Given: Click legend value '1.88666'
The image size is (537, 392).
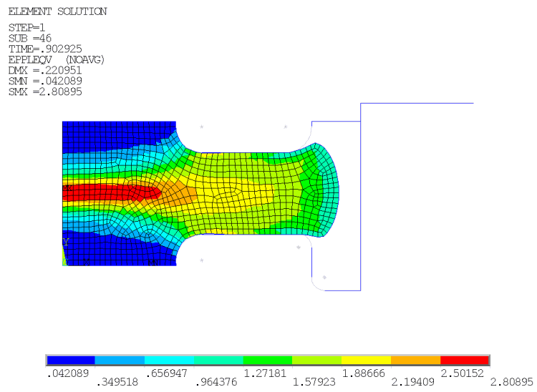Looking at the screenshot, I should click(364, 373).
